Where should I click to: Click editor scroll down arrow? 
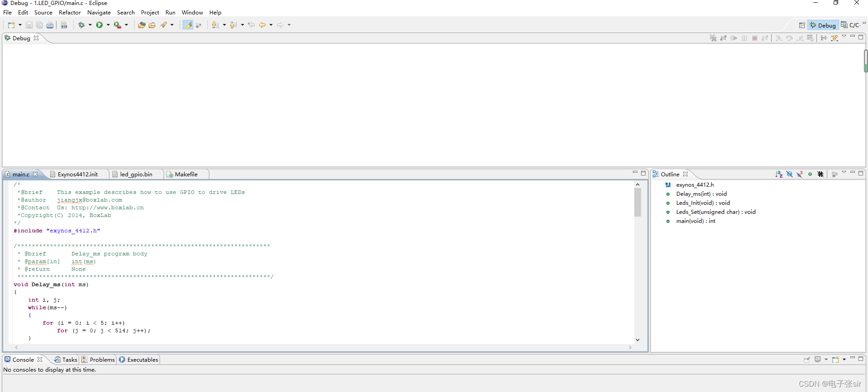[x=637, y=340]
